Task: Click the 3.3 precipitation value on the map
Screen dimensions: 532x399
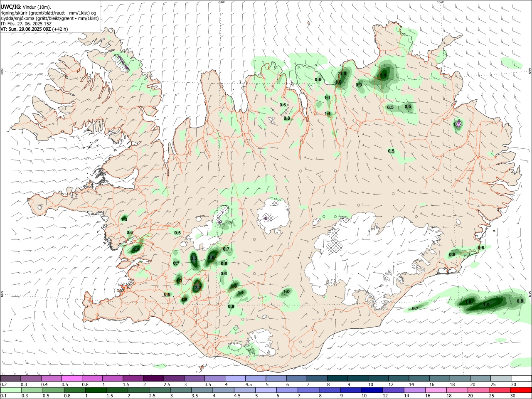Action: 198,287
